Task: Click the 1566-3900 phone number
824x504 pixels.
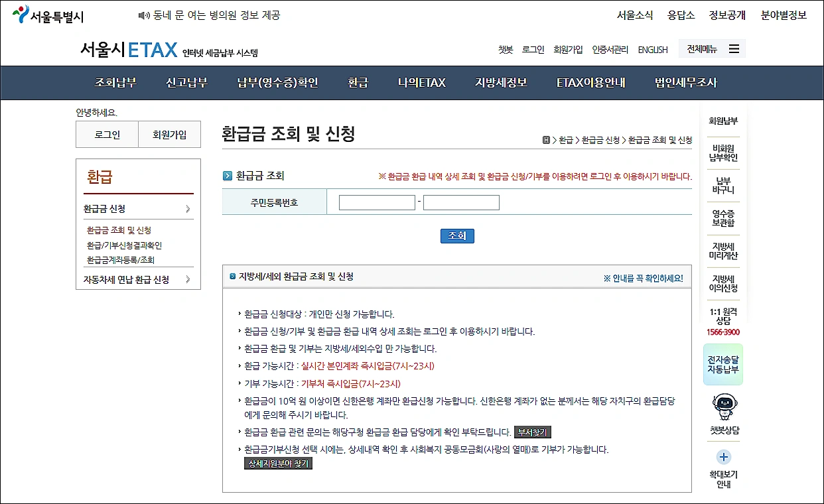Action: [x=723, y=332]
